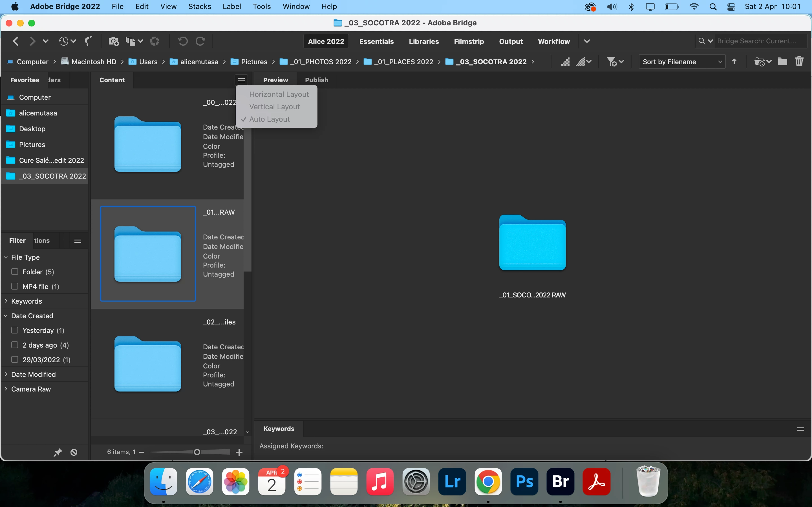
Task: Click the Get Photos from Camera icon
Action: pos(113,41)
